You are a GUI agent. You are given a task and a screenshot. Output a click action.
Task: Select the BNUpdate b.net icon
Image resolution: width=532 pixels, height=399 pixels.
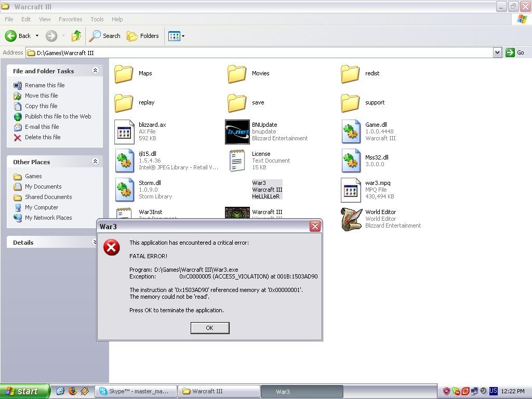(237, 132)
